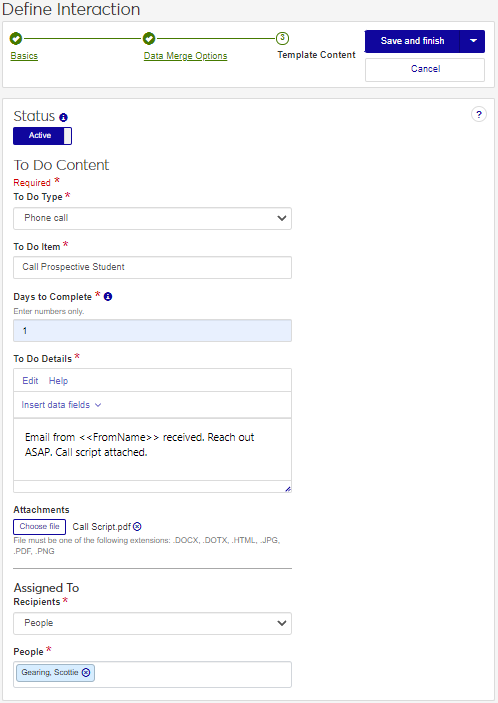Image resolution: width=498 pixels, height=703 pixels.
Task: Remove Gearing, Scottie from People
Action: [x=86, y=673]
